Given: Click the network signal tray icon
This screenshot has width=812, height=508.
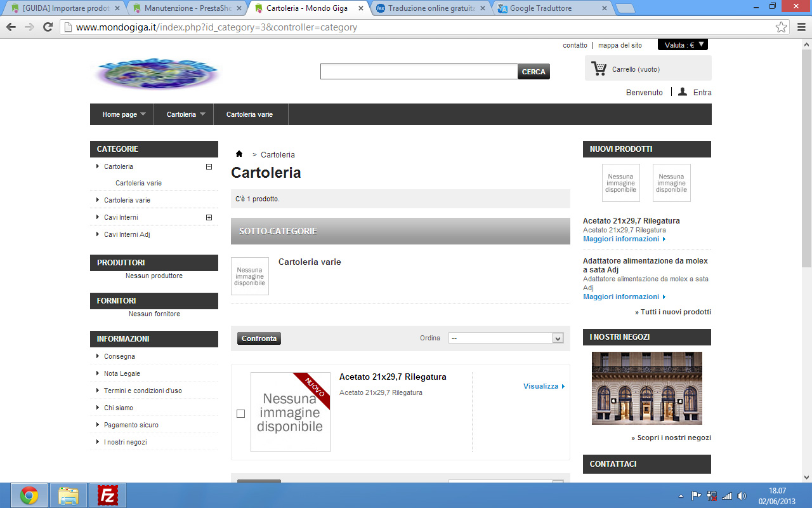Looking at the screenshot, I should click(x=727, y=496).
